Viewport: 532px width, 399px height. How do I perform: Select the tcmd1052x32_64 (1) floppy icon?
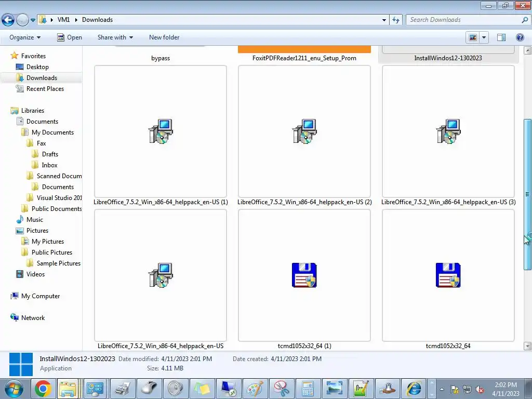pos(304,275)
